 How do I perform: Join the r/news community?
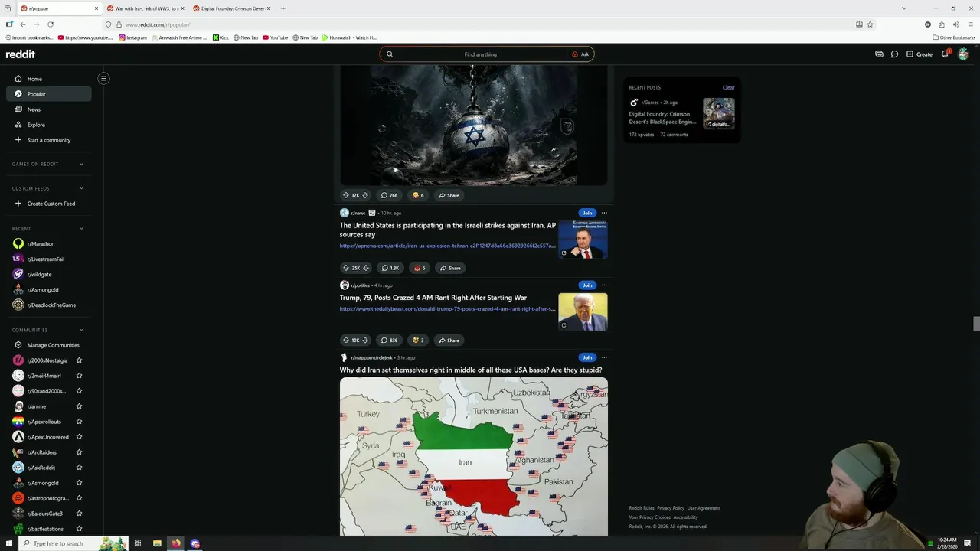click(x=587, y=213)
